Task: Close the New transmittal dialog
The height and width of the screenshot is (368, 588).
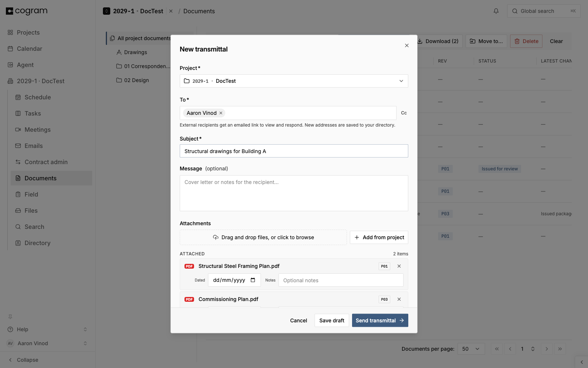Action: pos(407,46)
